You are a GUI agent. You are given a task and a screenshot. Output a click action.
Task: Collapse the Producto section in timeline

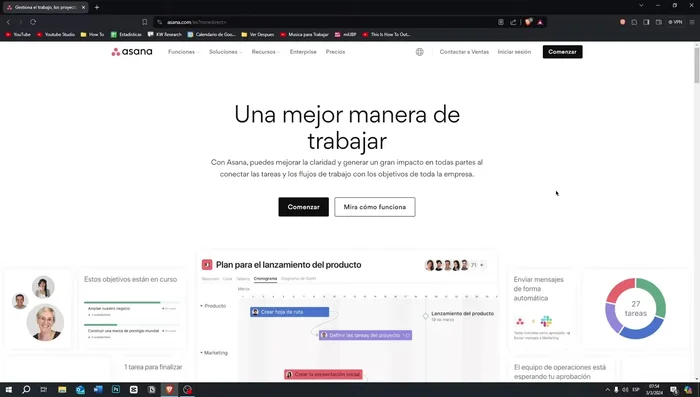[201, 306]
